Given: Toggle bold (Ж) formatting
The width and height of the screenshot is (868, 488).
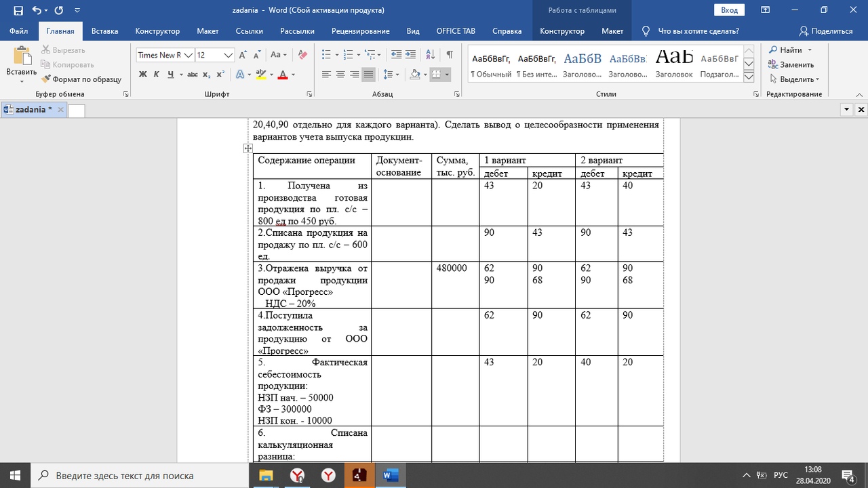Looking at the screenshot, I should point(142,75).
